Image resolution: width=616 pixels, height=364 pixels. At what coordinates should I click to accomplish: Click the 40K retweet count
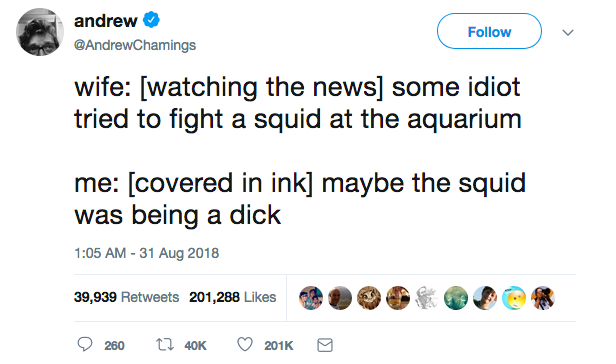[195, 346]
